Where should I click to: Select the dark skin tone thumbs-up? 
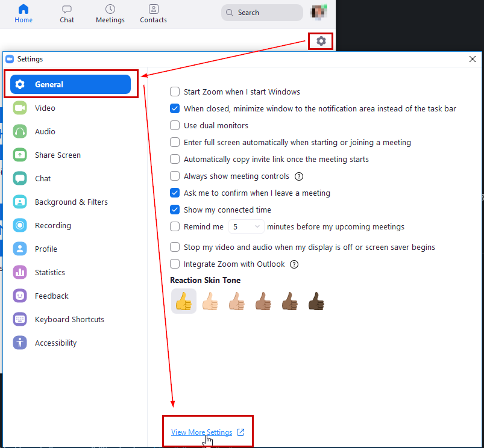click(316, 301)
